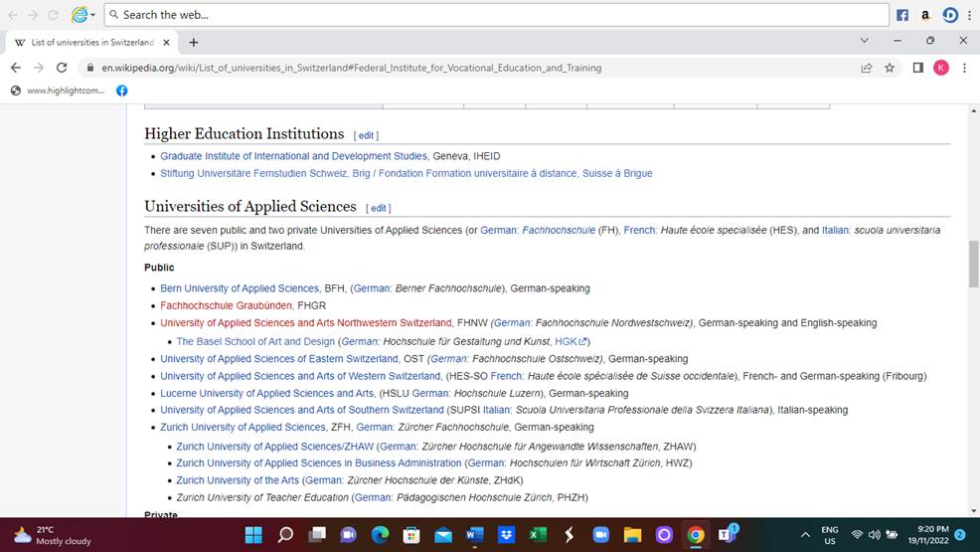The height and width of the screenshot is (552, 980).
Task: Open the K profile avatar
Action: tap(941, 68)
